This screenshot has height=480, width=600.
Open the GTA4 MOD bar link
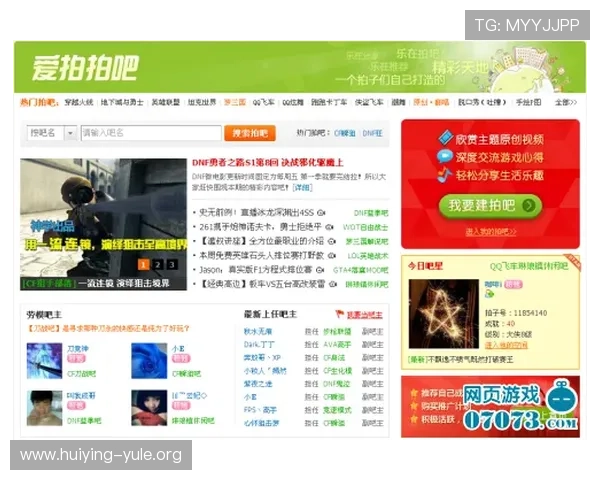(360, 270)
